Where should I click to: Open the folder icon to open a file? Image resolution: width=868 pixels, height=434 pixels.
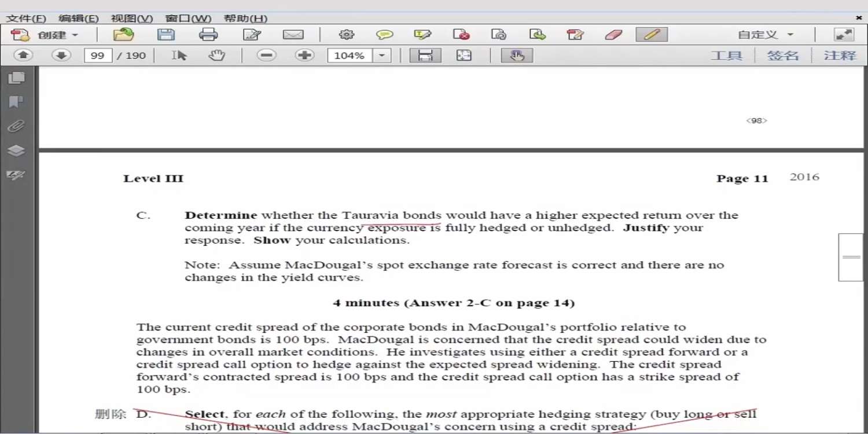click(123, 35)
